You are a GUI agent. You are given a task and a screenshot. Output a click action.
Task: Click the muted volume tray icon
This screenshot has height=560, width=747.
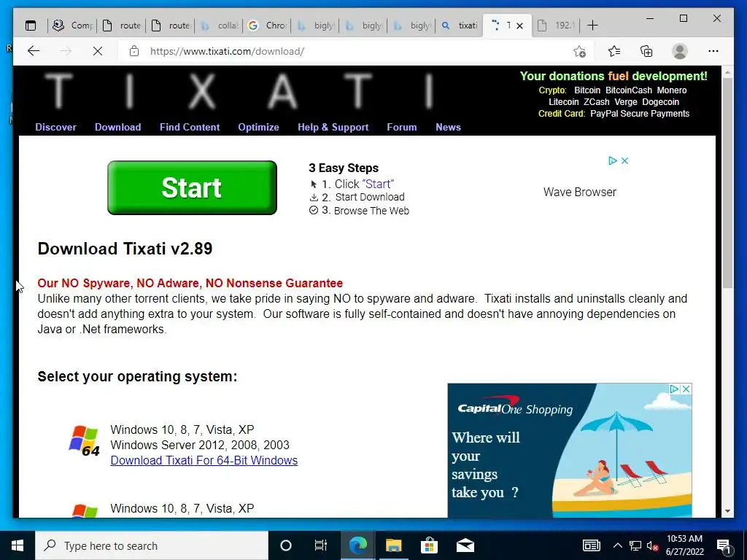pyautogui.click(x=653, y=545)
